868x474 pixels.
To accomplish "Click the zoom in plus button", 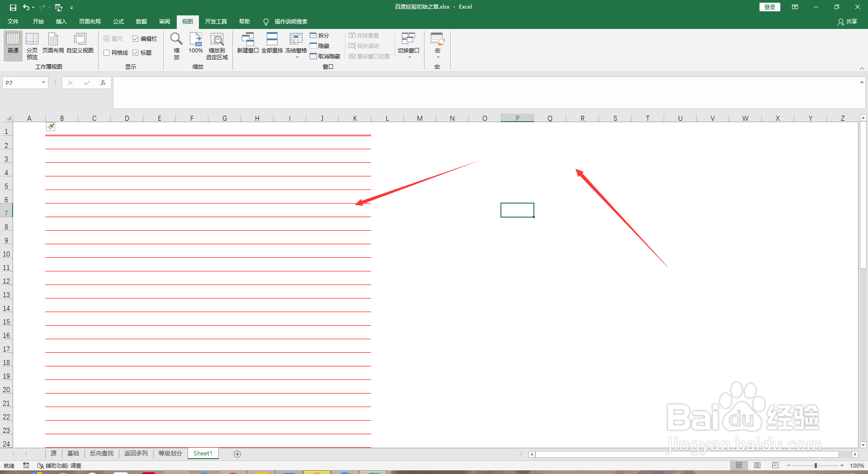I will point(842,465).
